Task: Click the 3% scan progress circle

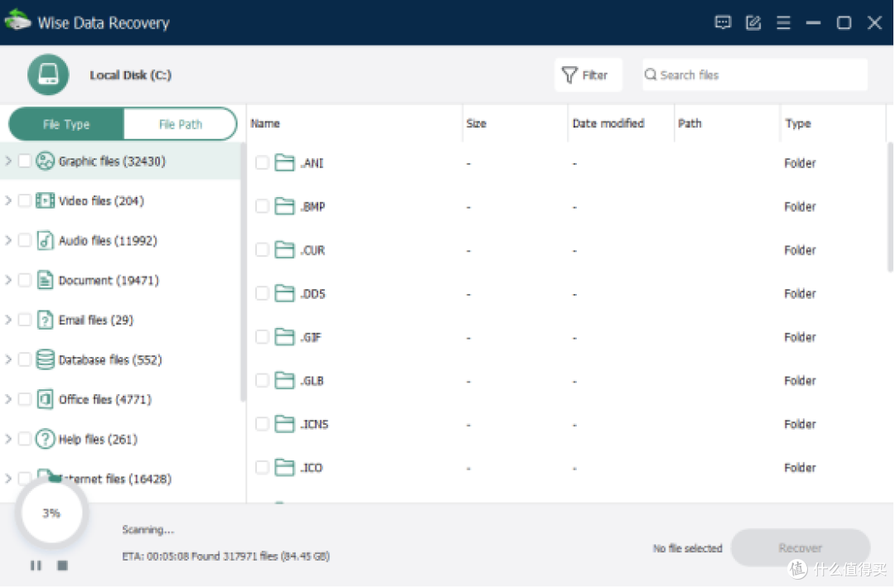Action: point(51,513)
